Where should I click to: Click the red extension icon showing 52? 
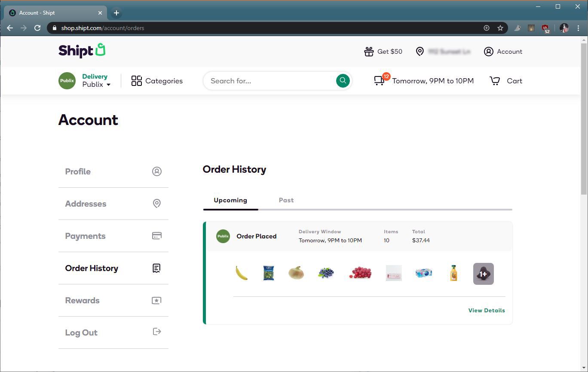pyautogui.click(x=546, y=28)
